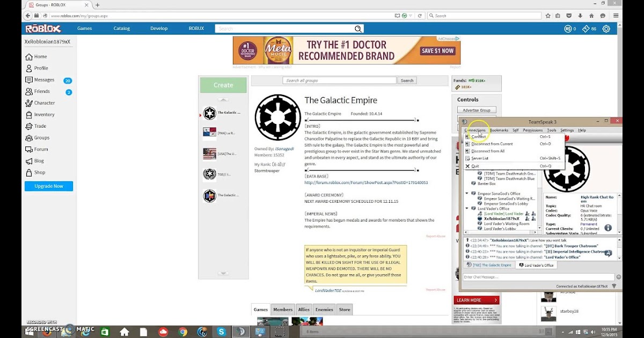Screen dimensions: 644x338
Task: Switch to Lord Vader's Office chat tab
Action: click(536, 265)
